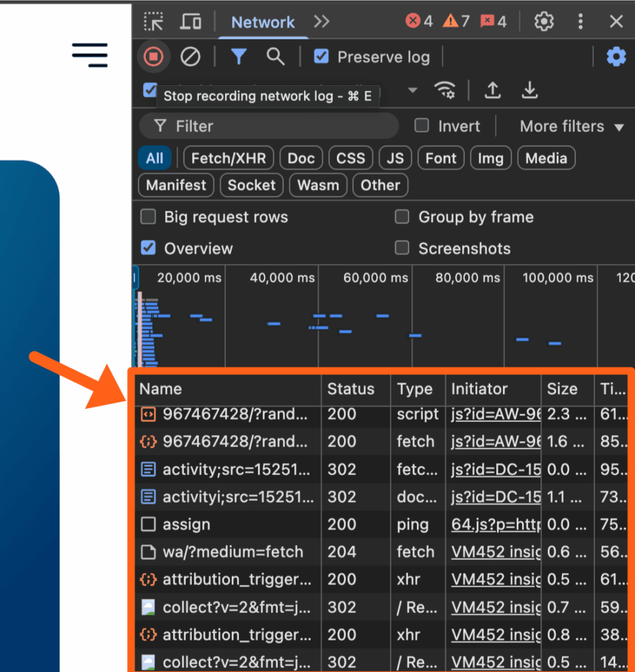Toggle Big request rows
This screenshot has width=635, height=672.
(x=148, y=217)
